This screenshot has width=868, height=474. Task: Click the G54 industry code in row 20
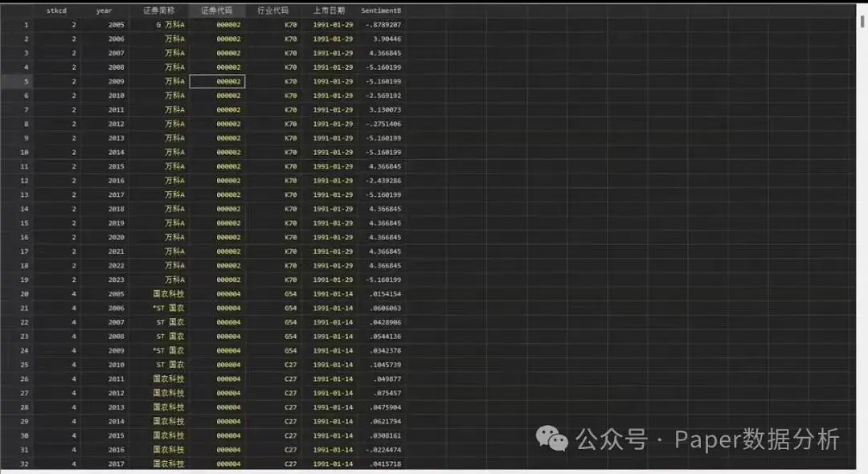pyautogui.click(x=291, y=294)
